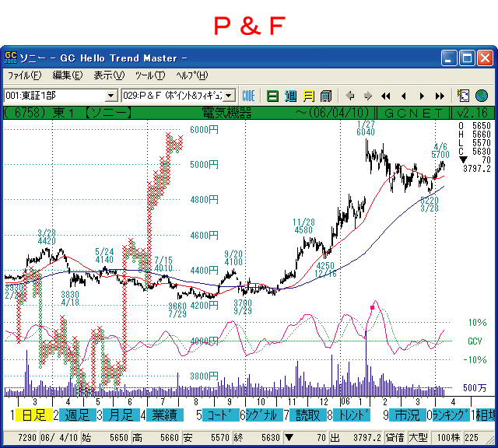Screen dimensions: 498x448
Task: Click the 1/27 6040 peak label
Action: 366,128
